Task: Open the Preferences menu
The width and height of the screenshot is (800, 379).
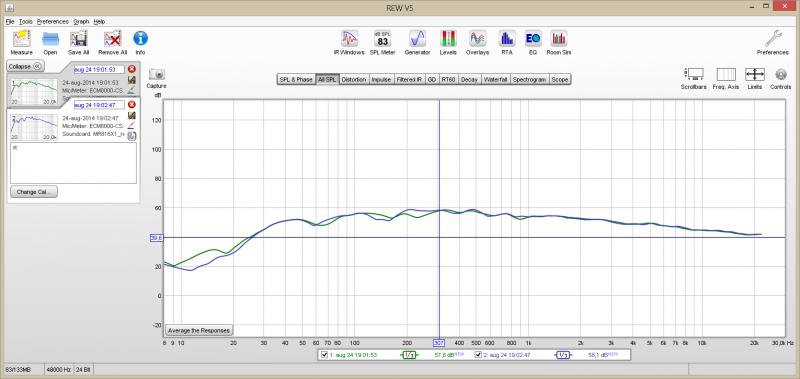Action: (53, 22)
